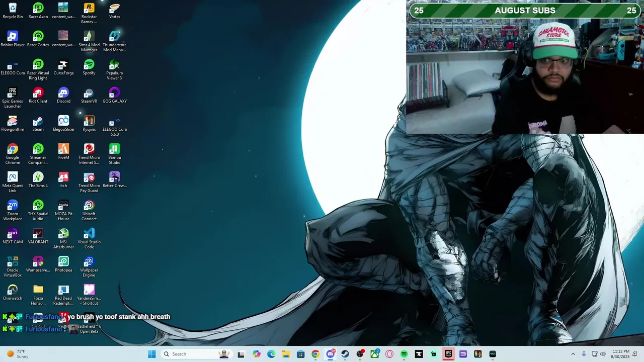Select the Steam desktop shortcut
Screen dimensions: 644x362
(38, 123)
